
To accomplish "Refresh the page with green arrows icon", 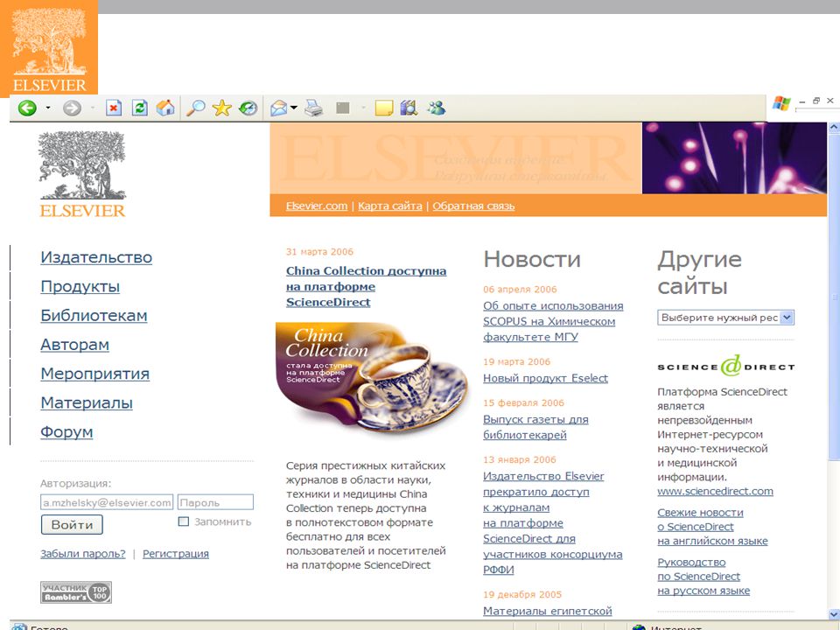I will point(140,108).
